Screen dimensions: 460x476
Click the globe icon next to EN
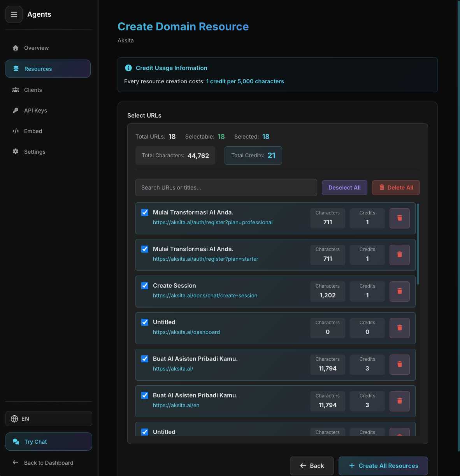pyautogui.click(x=14, y=418)
